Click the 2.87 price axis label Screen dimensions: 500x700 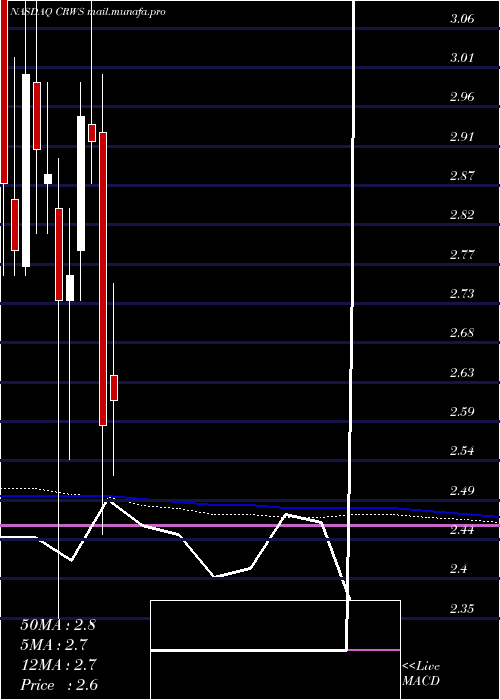(462, 175)
